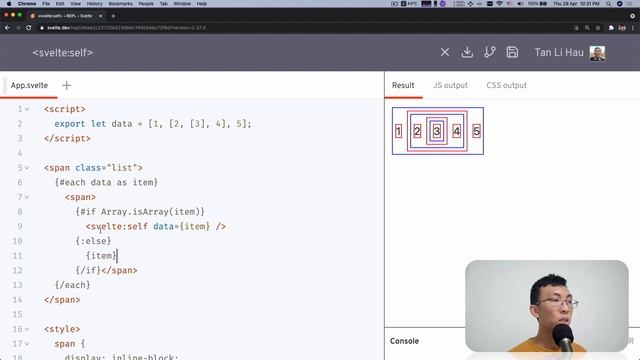The image size is (640, 360).
Task: Open Spotlight search in menu bar
Action: (609, 4)
